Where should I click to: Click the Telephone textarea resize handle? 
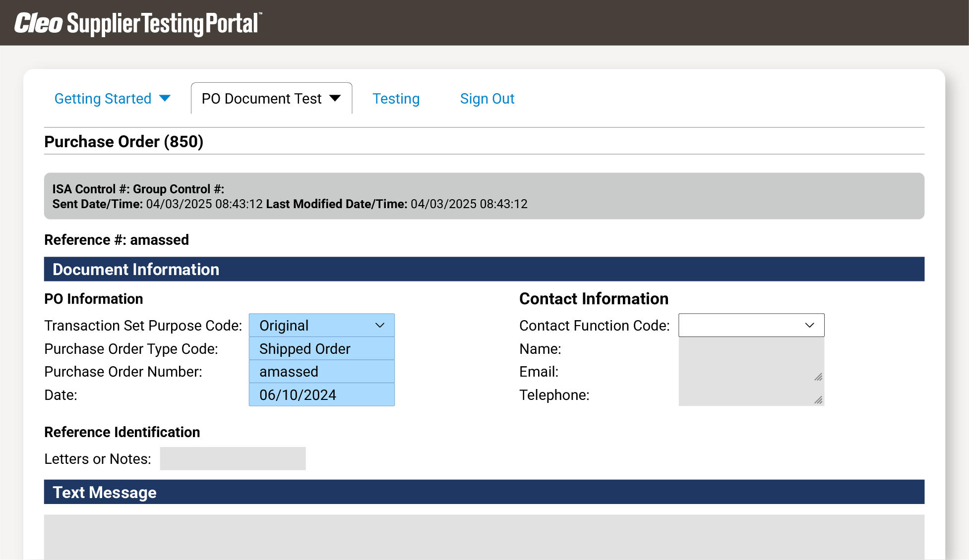pos(818,400)
